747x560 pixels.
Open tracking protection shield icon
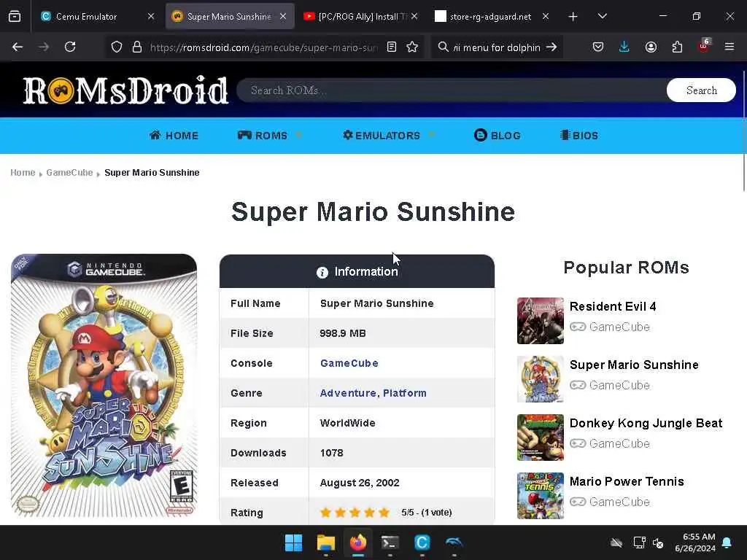(117, 47)
